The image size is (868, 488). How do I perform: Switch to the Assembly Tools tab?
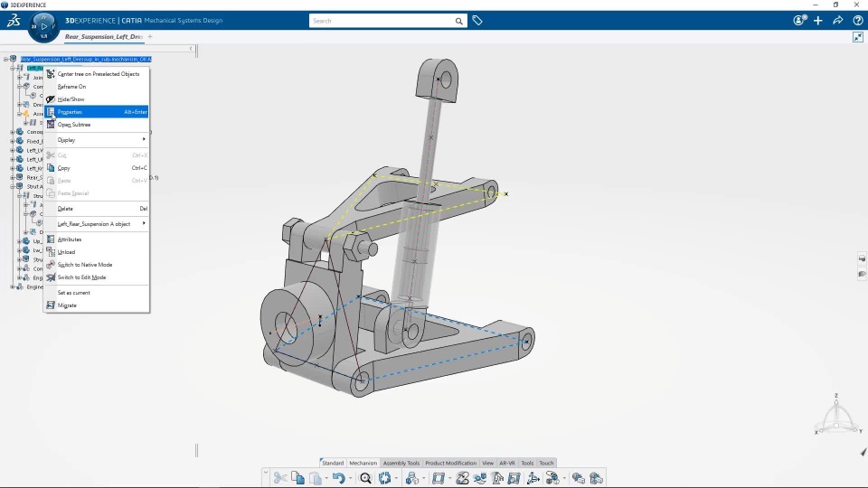coord(401,463)
